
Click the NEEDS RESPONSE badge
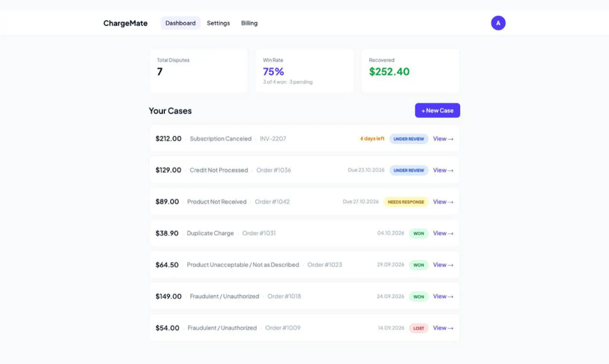[406, 202]
